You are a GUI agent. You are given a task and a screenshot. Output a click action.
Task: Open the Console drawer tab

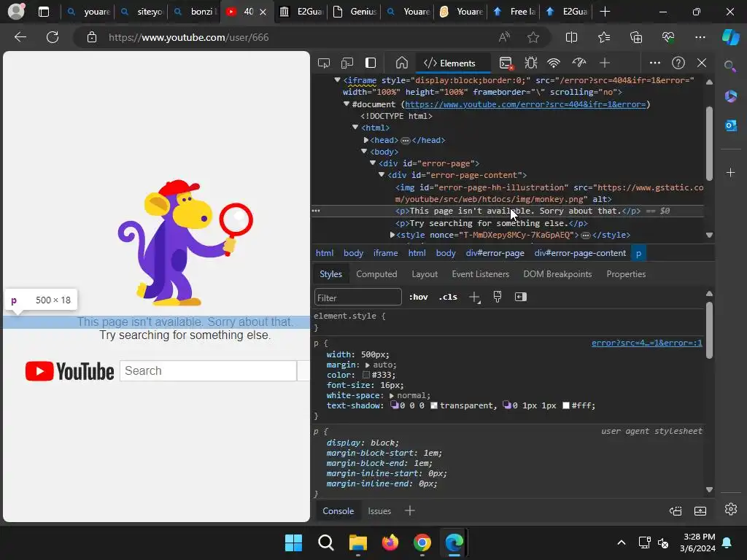click(338, 511)
